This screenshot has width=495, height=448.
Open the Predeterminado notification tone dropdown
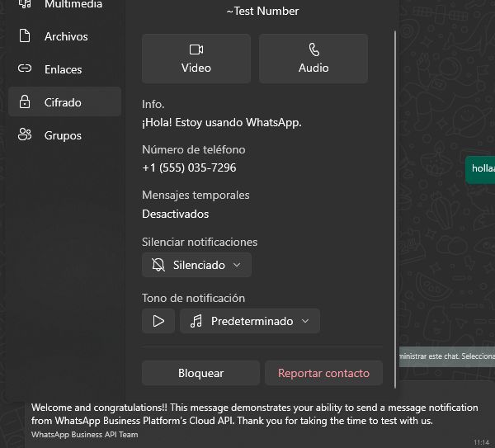pos(250,321)
